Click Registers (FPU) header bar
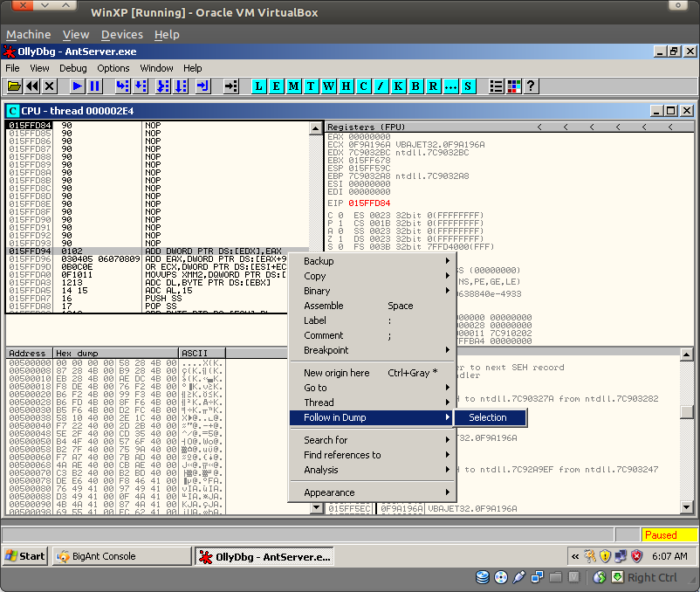The width and height of the screenshot is (700, 592). click(x=510, y=127)
